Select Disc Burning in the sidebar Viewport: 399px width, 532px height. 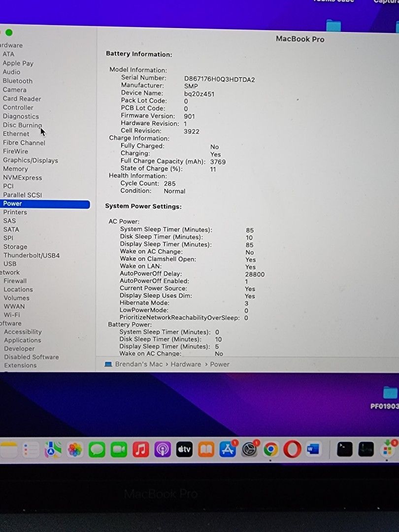coord(22,125)
